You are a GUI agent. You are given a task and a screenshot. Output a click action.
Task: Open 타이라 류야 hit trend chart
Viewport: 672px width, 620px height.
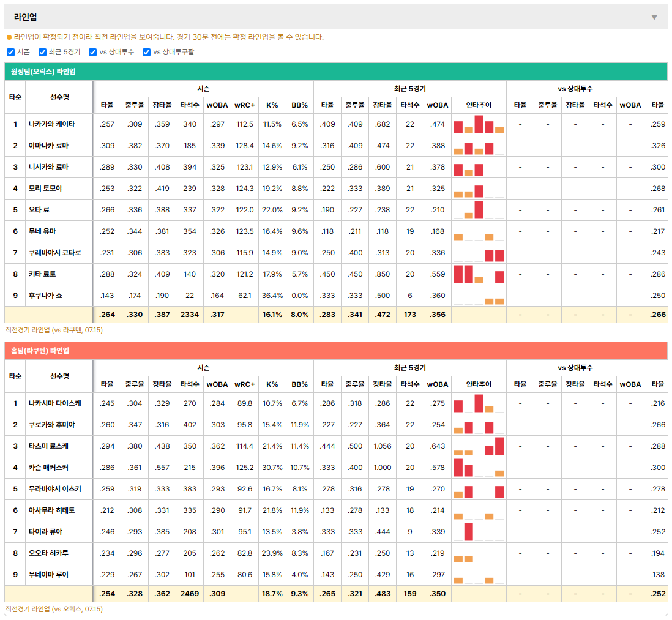click(479, 532)
